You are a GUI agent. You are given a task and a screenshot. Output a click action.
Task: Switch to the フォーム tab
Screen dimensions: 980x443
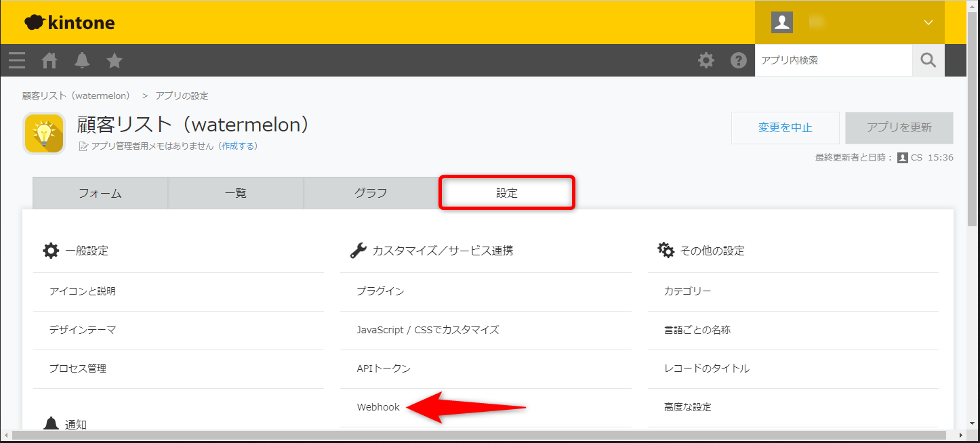[x=100, y=193]
